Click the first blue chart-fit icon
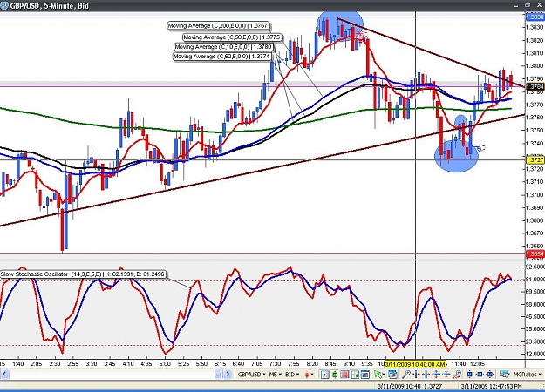The height and width of the screenshot is (392, 545). [x=470, y=375]
